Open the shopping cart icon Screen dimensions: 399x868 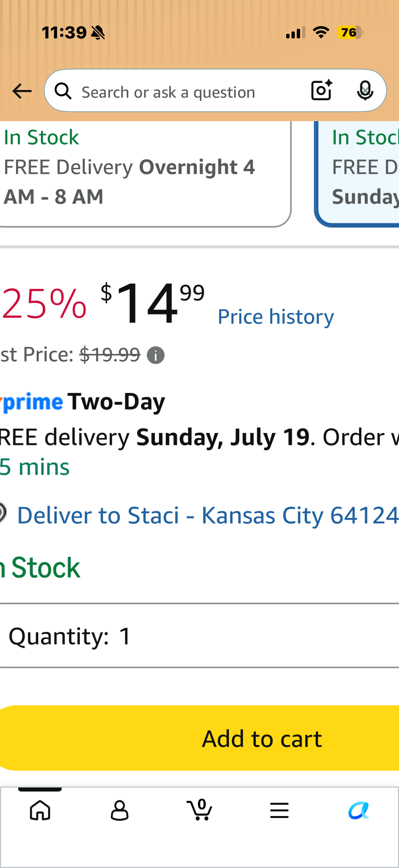pyautogui.click(x=199, y=809)
